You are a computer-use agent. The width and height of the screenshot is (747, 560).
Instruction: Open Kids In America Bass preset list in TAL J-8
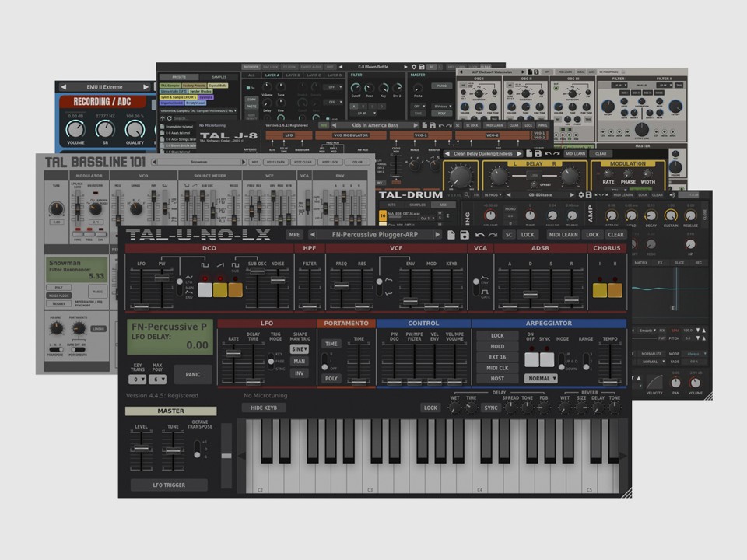coord(374,125)
